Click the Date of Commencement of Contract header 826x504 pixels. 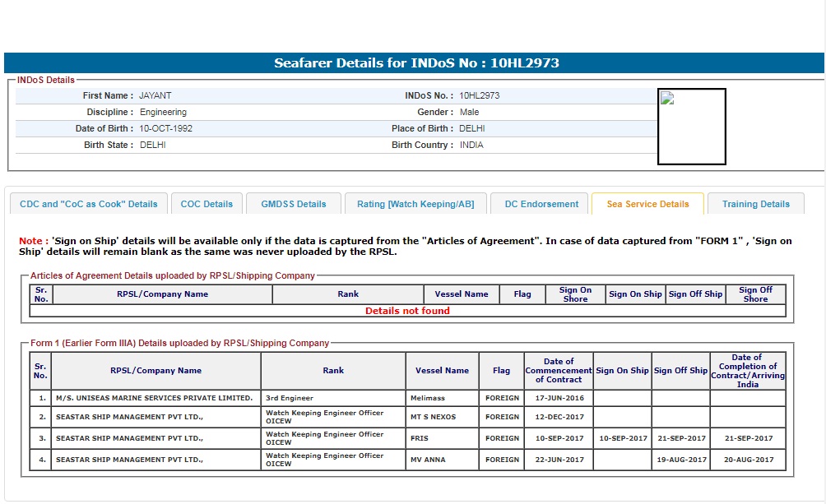(559, 371)
